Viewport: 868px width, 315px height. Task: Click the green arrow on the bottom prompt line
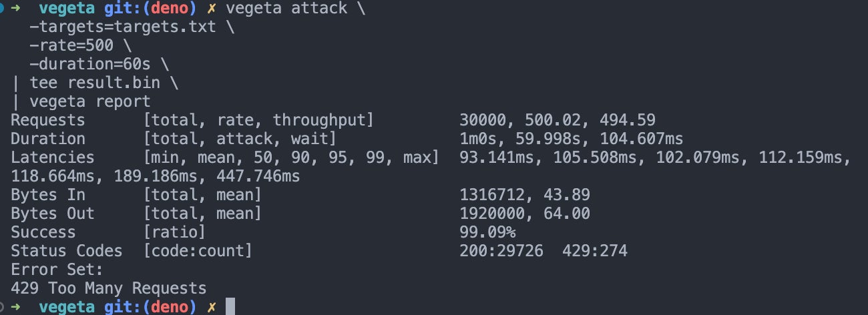[16, 307]
